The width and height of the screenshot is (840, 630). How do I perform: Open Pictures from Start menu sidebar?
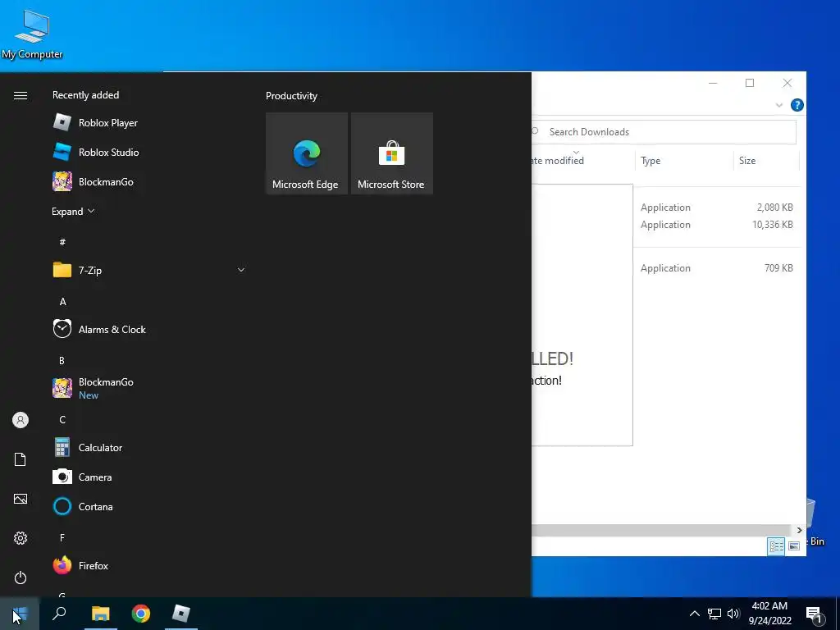tap(21, 499)
